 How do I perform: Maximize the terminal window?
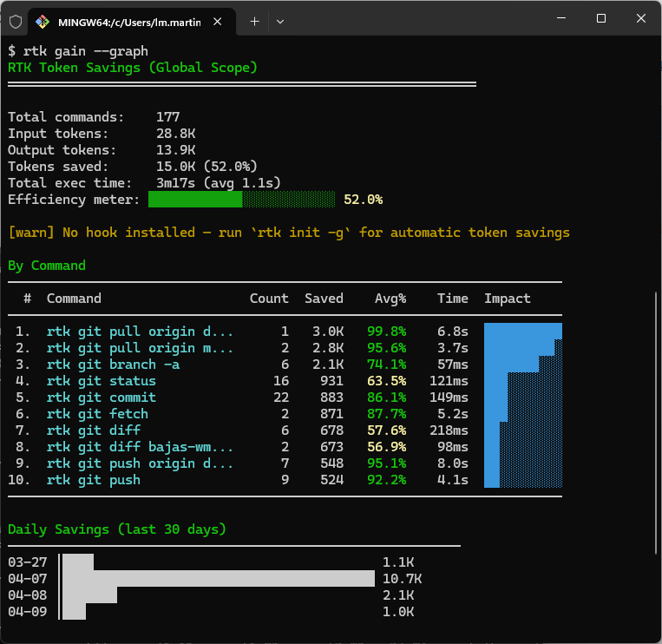[x=600, y=18]
